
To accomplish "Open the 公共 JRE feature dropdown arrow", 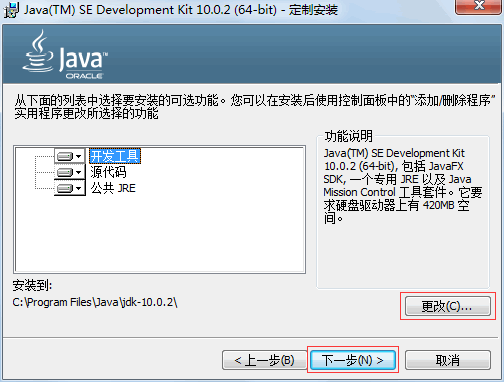I will (79, 188).
